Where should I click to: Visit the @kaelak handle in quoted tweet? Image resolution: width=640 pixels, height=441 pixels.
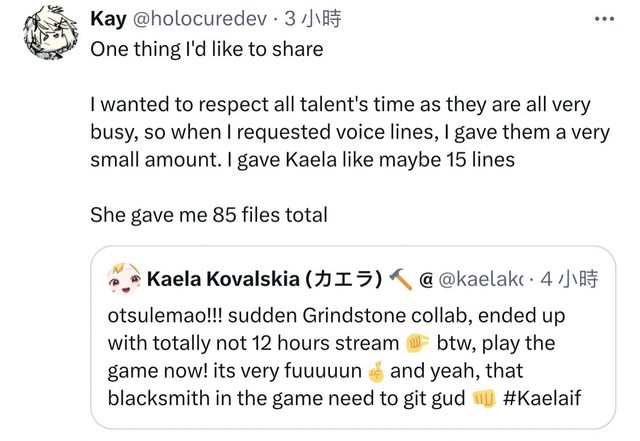click(479, 278)
